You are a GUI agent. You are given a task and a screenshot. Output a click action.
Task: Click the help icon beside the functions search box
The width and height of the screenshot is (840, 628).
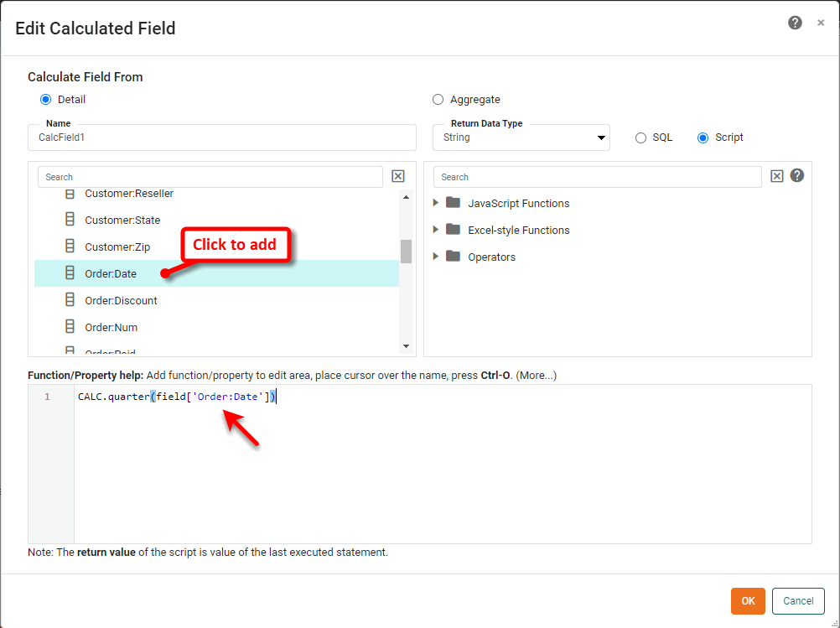click(x=796, y=175)
